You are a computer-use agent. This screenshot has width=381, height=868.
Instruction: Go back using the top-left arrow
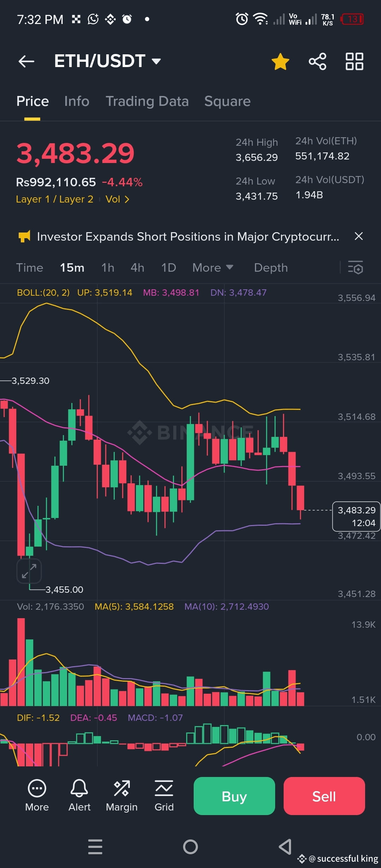26,61
